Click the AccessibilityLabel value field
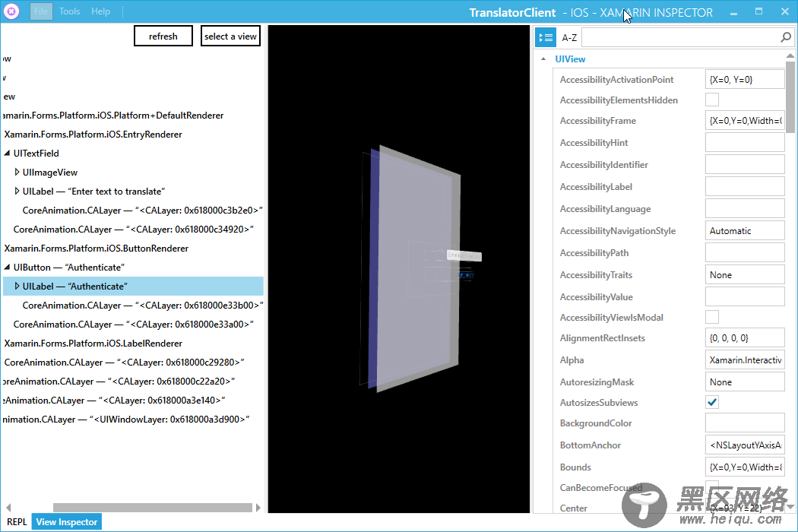 pos(745,187)
